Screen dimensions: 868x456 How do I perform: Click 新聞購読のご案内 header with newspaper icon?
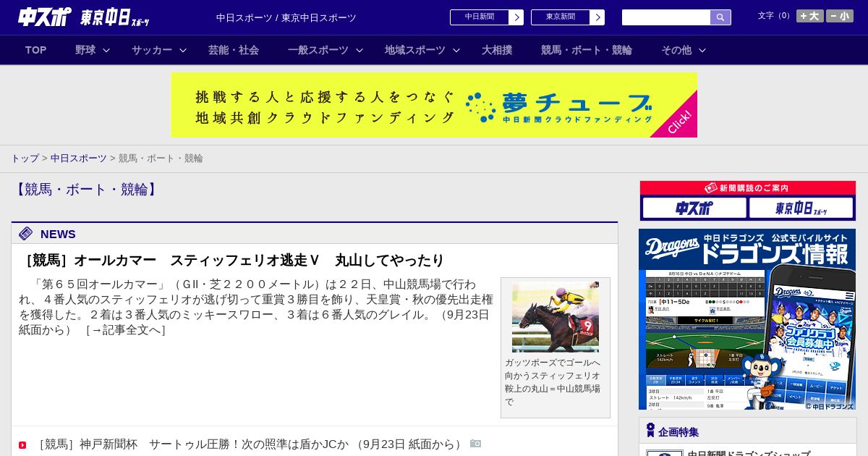tap(748, 188)
